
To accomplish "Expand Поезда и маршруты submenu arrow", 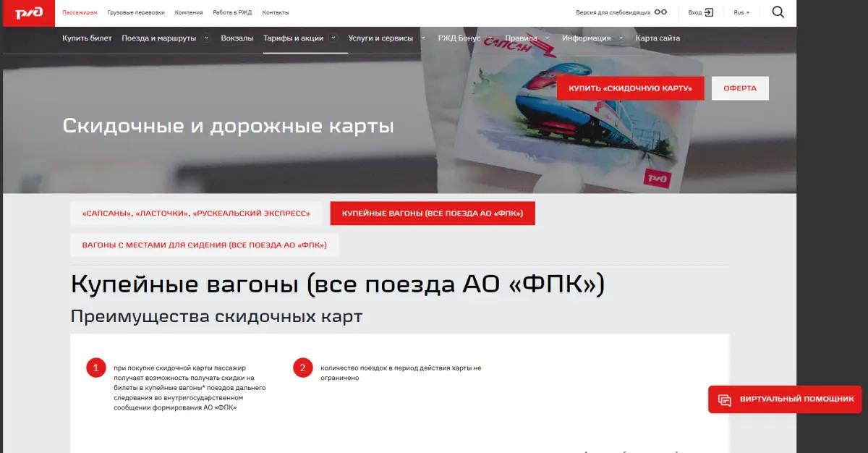I will pyautogui.click(x=206, y=38).
